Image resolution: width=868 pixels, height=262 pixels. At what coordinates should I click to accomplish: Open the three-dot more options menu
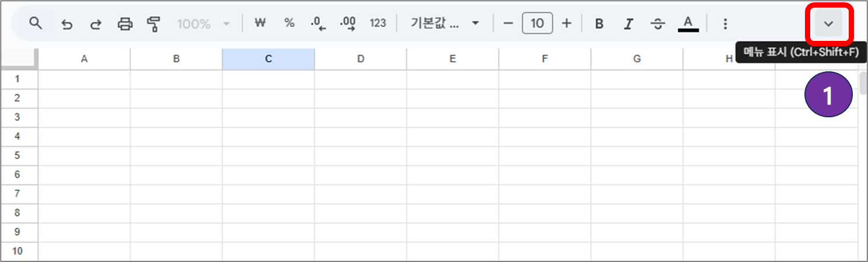pos(725,24)
